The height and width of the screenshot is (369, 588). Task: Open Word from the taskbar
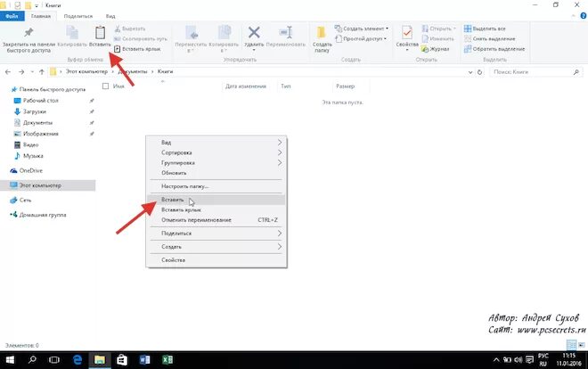144,360
